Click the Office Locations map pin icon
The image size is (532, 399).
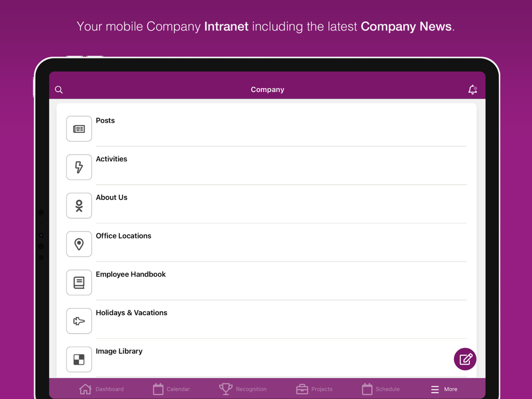tap(79, 244)
